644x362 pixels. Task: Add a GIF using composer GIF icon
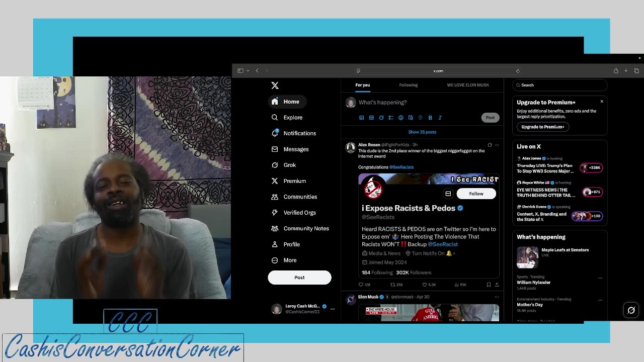[x=371, y=118]
